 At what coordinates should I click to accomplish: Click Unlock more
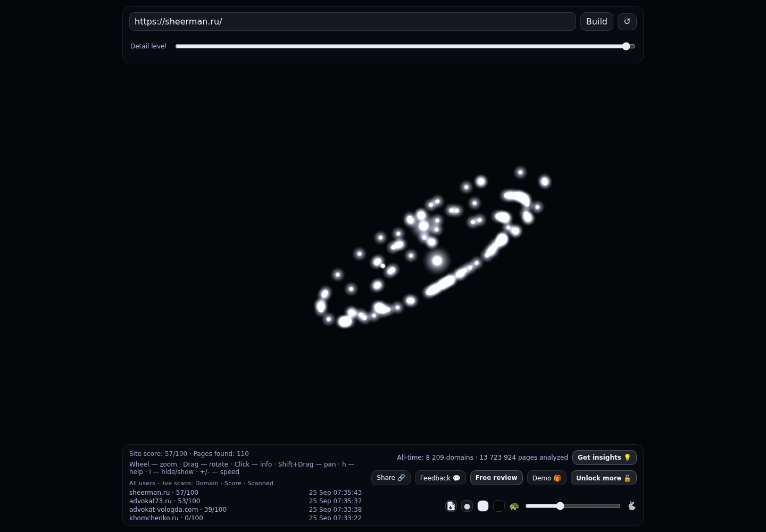point(604,478)
